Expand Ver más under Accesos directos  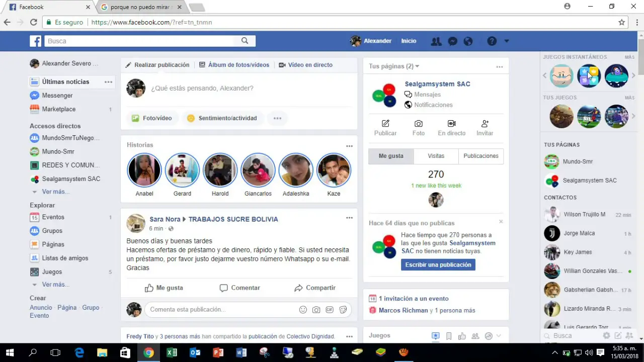(x=56, y=192)
